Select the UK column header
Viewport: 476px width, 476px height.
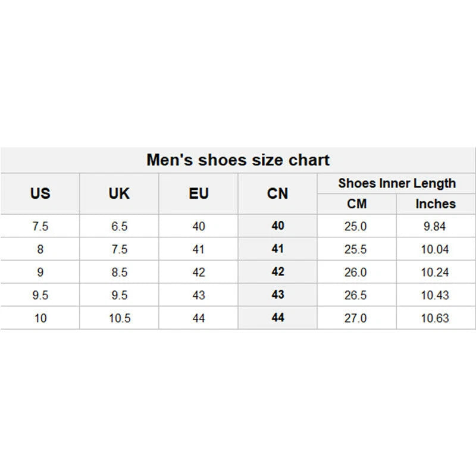click(119, 193)
